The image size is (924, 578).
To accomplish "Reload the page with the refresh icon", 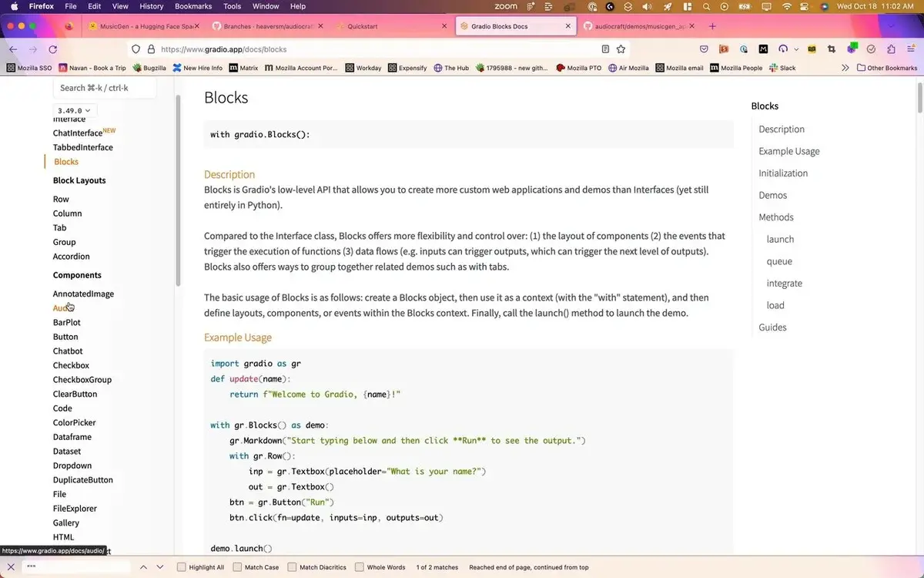I will tap(54, 49).
